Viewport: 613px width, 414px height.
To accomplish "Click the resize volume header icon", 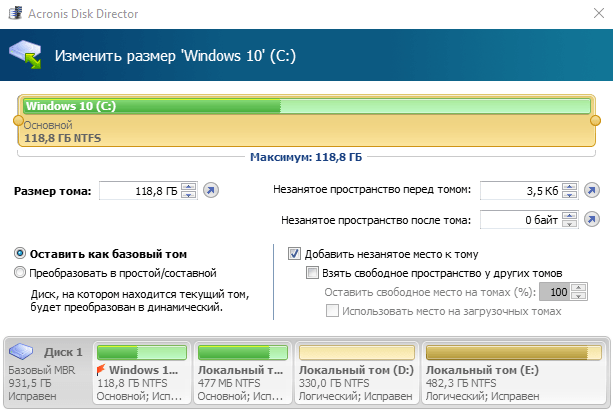I will [25, 55].
